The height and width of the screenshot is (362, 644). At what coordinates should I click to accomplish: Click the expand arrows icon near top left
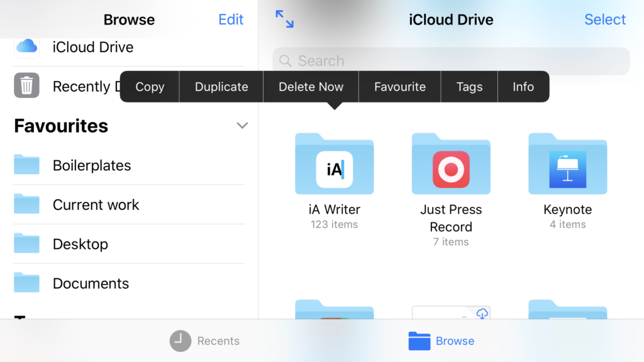(x=284, y=19)
